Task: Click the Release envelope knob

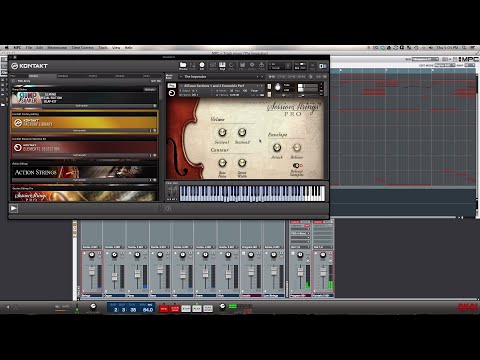Action: pyautogui.click(x=297, y=147)
